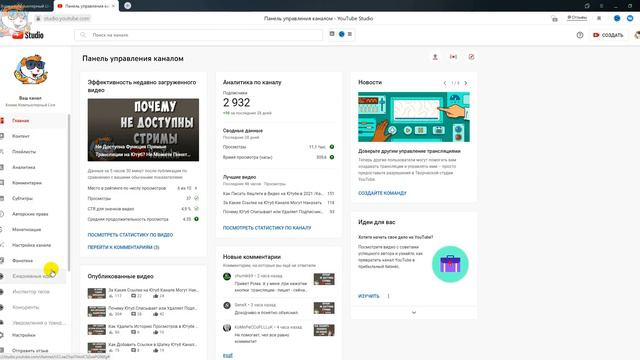This screenshot has width=640, height=360.
Task: Click 'Перейти к комментариям (3)' link
Action: [x=123, y=247]
